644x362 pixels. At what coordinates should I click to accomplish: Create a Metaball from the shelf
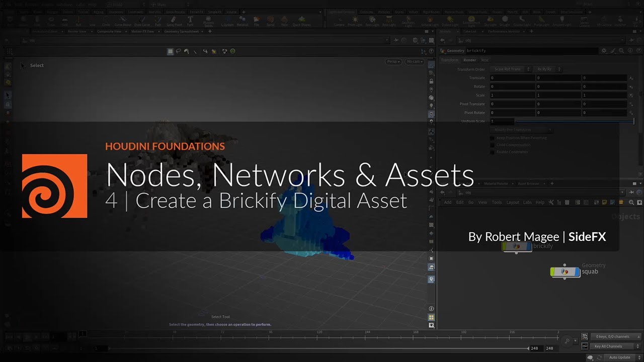coord(243,21)
